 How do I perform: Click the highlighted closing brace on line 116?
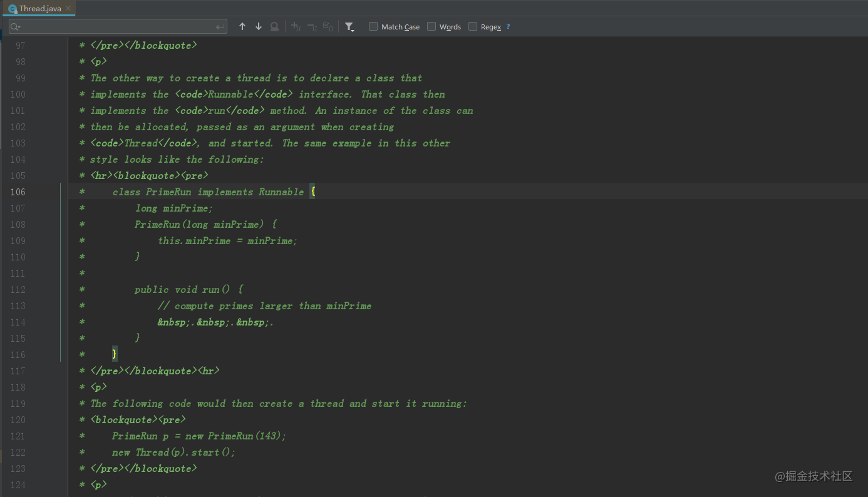[115, 354]
